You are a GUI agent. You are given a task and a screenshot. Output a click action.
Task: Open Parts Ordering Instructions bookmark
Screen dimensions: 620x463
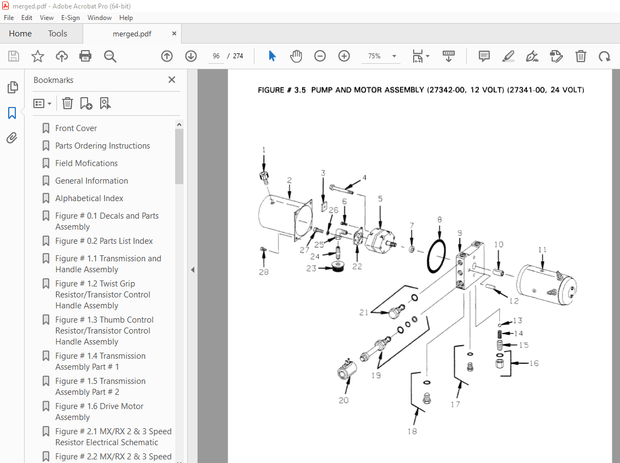(x=102, y=146)
